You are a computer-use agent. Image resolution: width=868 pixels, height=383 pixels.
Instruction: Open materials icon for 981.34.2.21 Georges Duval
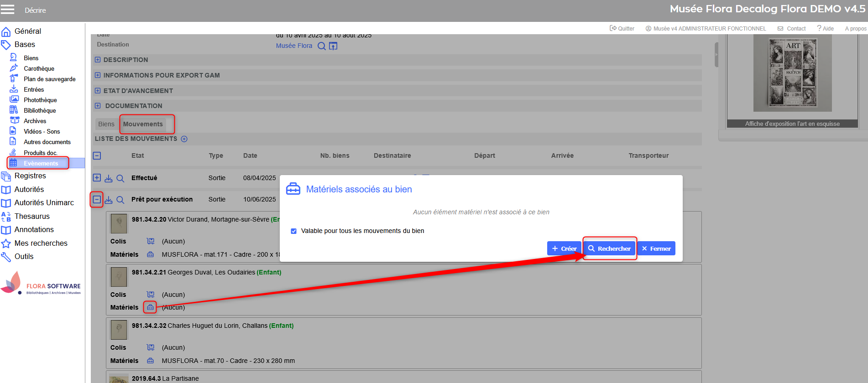[x=150, y=307]
